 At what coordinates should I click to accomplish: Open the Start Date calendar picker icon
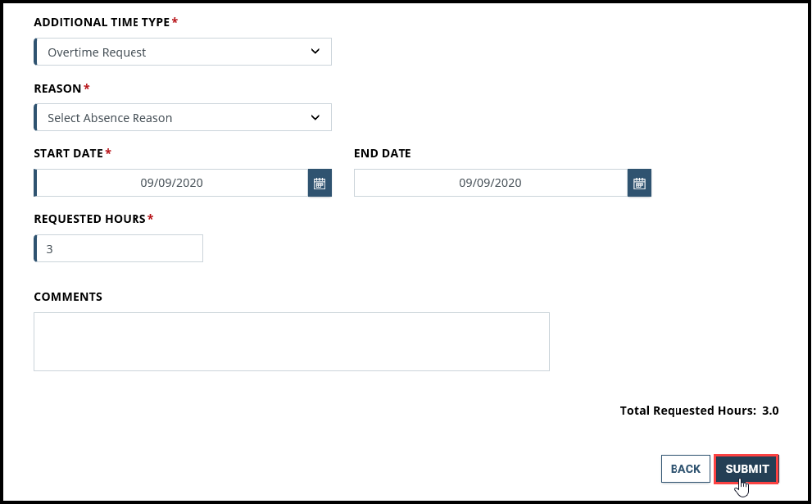pyautogui.click(x=320, y=182)
